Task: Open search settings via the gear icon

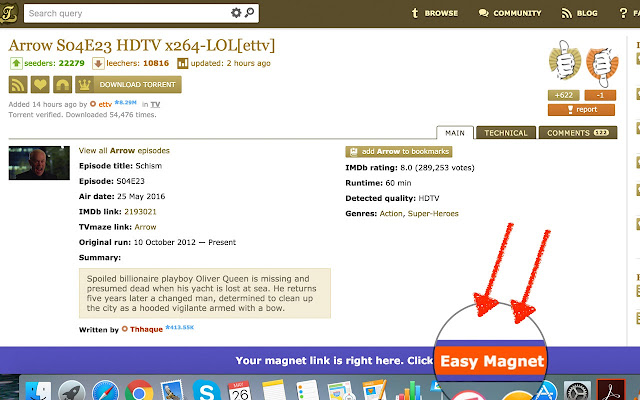Action: pyautogui.click(x=236, y=13)
